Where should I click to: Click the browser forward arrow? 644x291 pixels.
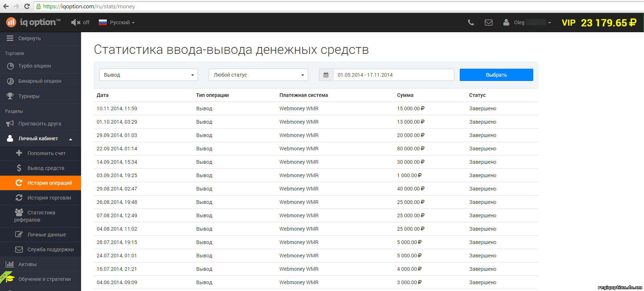pyautogui.click(x=16, y=6)
